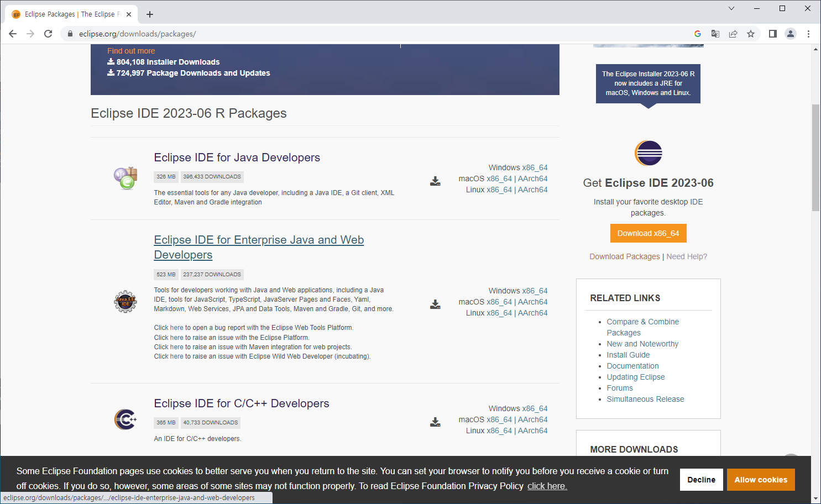Click the C/C++ package logo icon
Screen dimensions: 821x504
125,419
